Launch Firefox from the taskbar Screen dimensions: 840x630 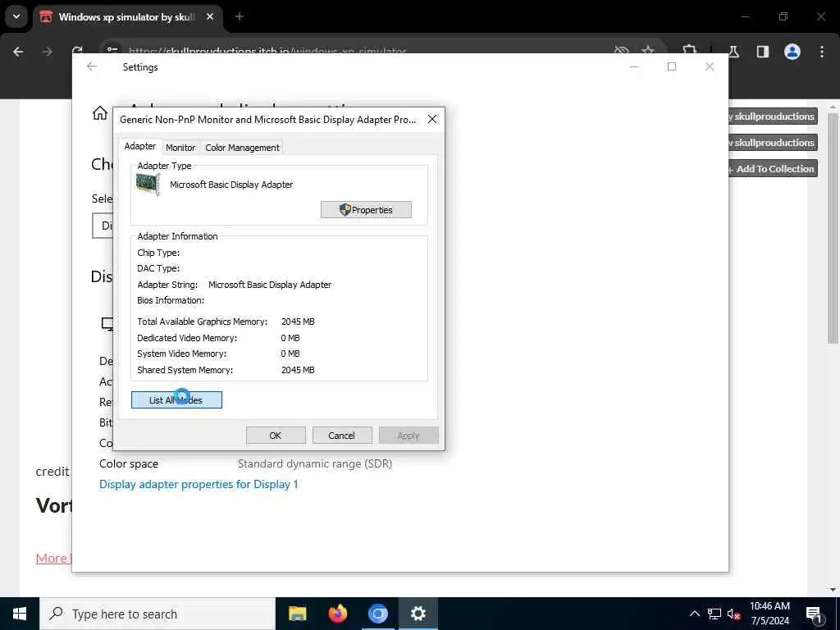coord(337,614)
